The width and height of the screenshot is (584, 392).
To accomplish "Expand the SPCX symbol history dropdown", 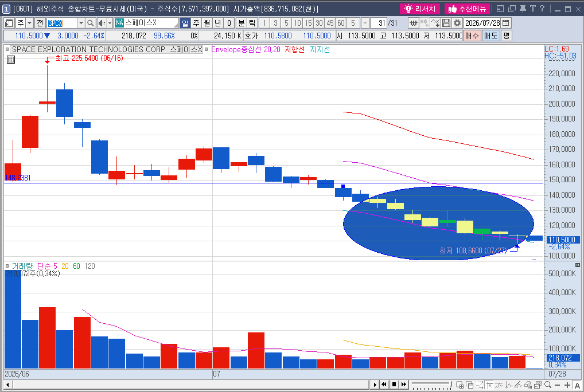I will 81,23.
